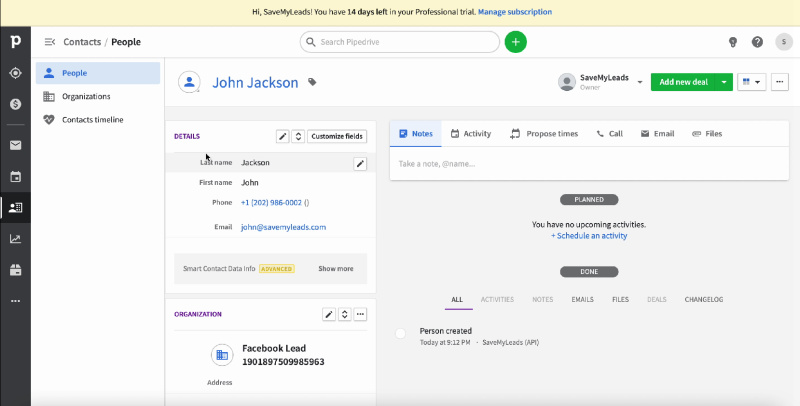Filter history by CHANGELOG
This screenshot has width=800, height=406.
coord(704,300)
